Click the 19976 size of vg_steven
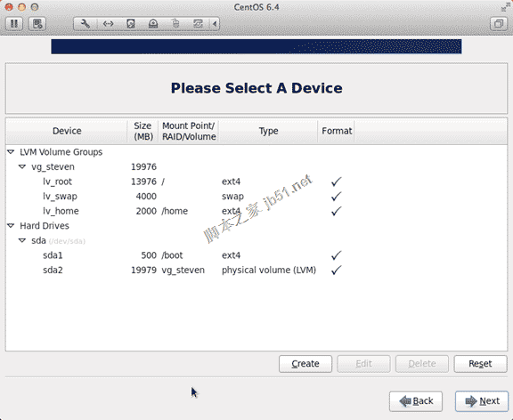Viewport: 513px width, 420px height. pyautogui.click(x=143, y=167)
